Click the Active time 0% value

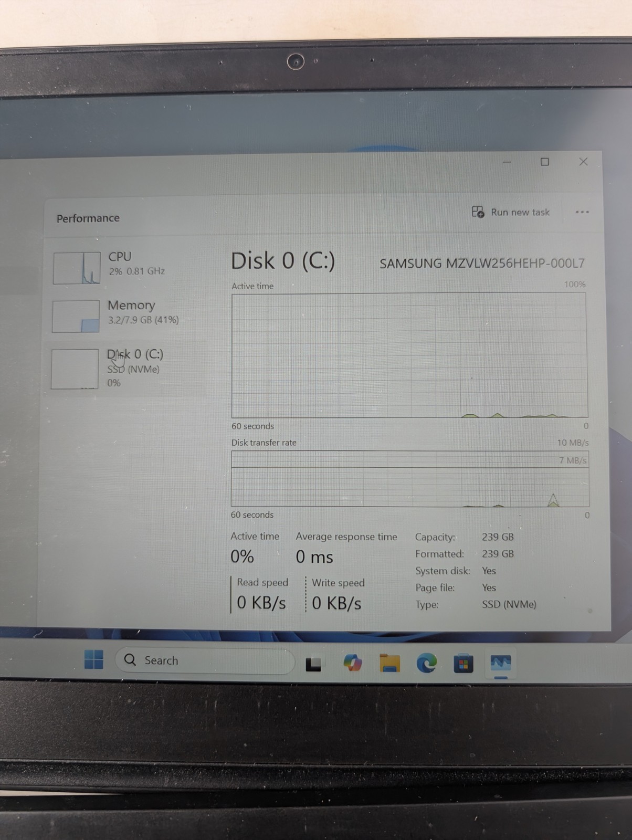pos(242,556)
